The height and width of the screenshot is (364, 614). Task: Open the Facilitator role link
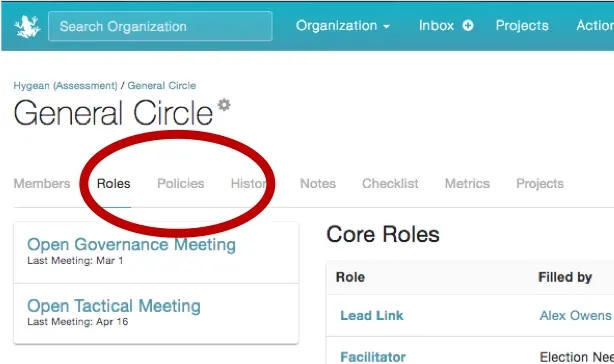(373, 357)
